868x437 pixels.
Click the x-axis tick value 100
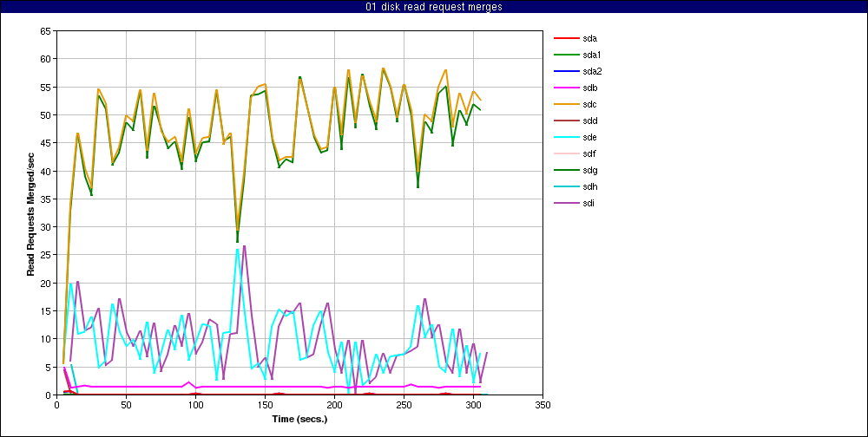(x=195, y=404)
